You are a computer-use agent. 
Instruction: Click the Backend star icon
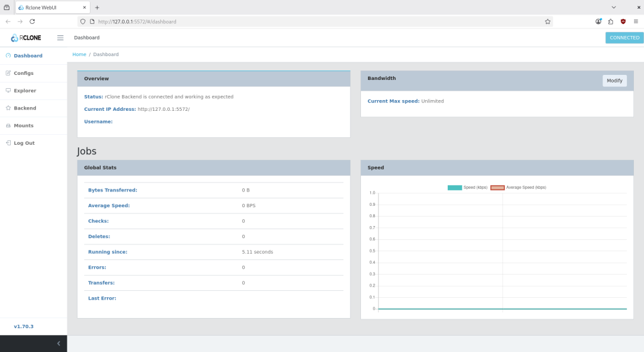pyautogui.click(x=8, y=108)
